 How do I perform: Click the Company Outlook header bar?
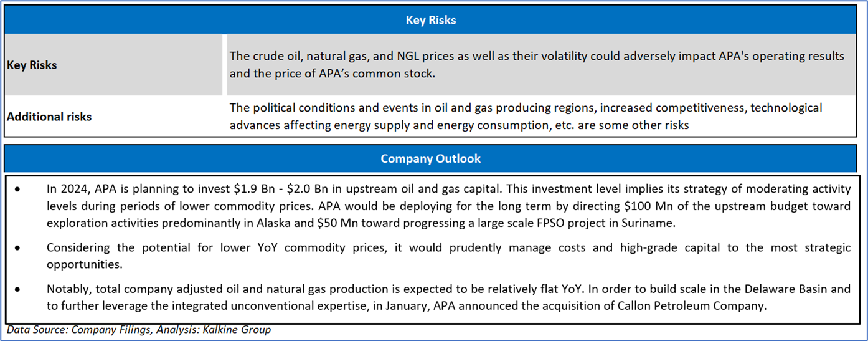(x=431, y=158)
